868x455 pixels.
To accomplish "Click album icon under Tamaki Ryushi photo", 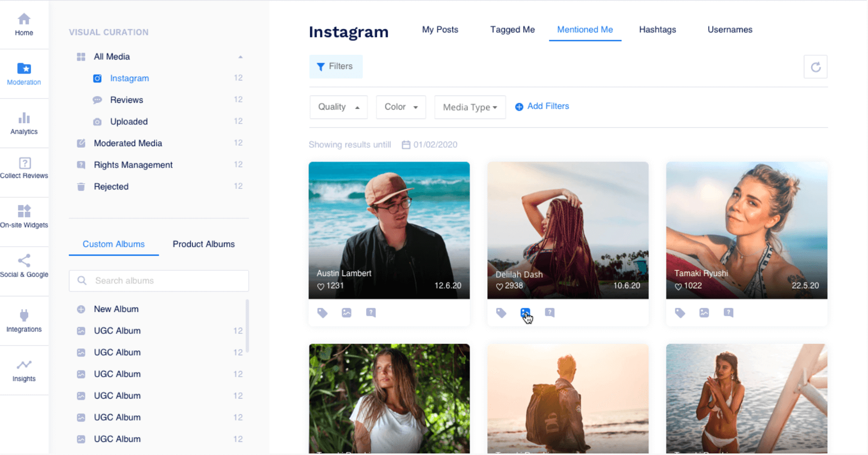I will pyautogui.click(x=704, y=313).
